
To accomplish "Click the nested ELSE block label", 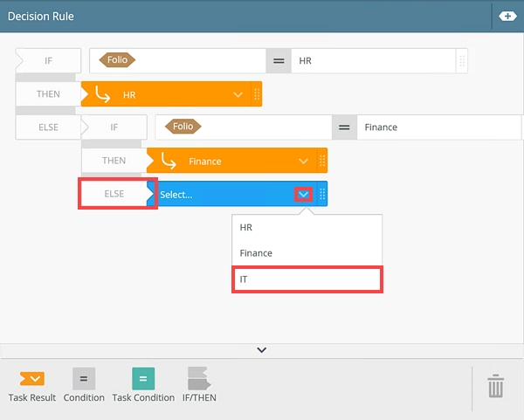I will click(114, 194).
